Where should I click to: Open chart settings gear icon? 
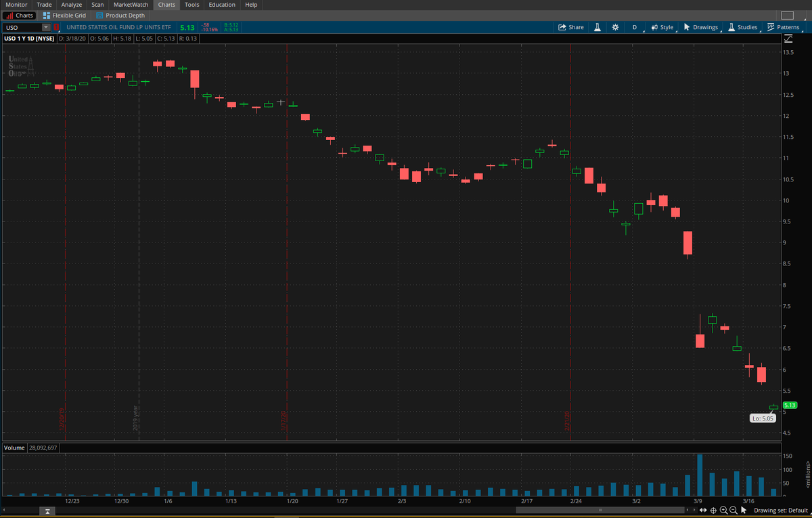tap(615, 27)
